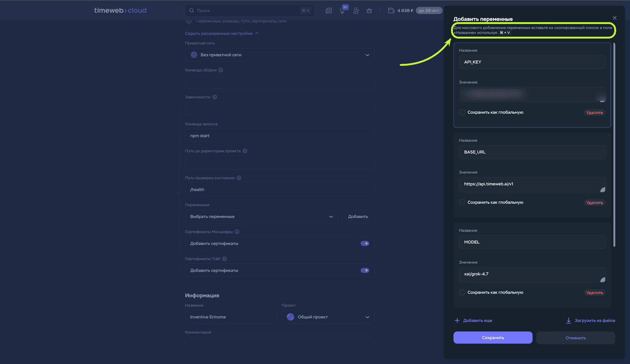Click the Название field with Inventive Erinome

232,317
